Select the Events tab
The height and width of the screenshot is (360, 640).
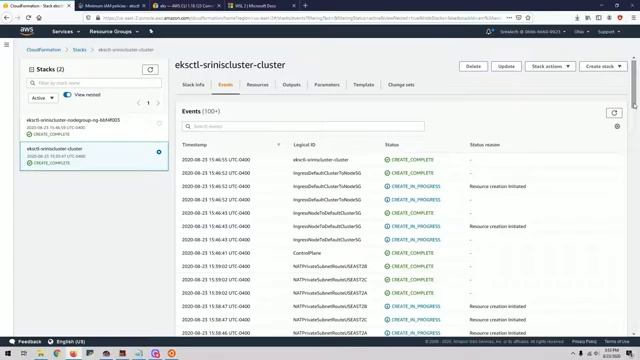(225, 85)
